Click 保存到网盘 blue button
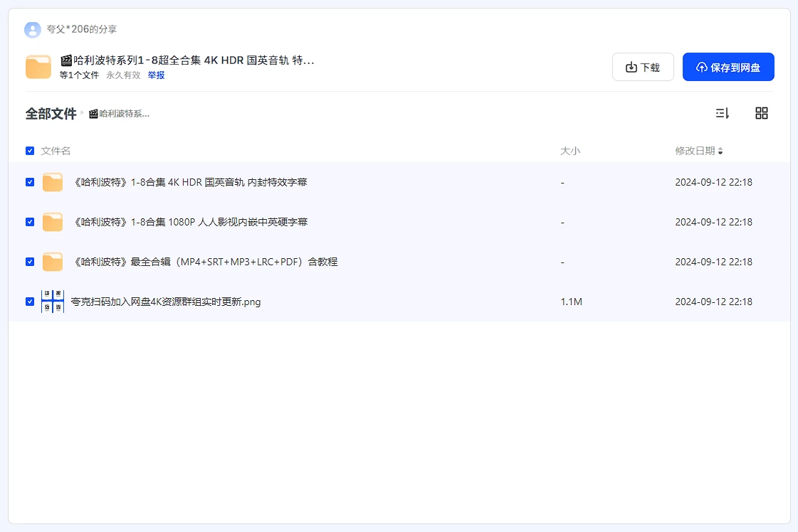798x532 pixels. tap(728, 67)
